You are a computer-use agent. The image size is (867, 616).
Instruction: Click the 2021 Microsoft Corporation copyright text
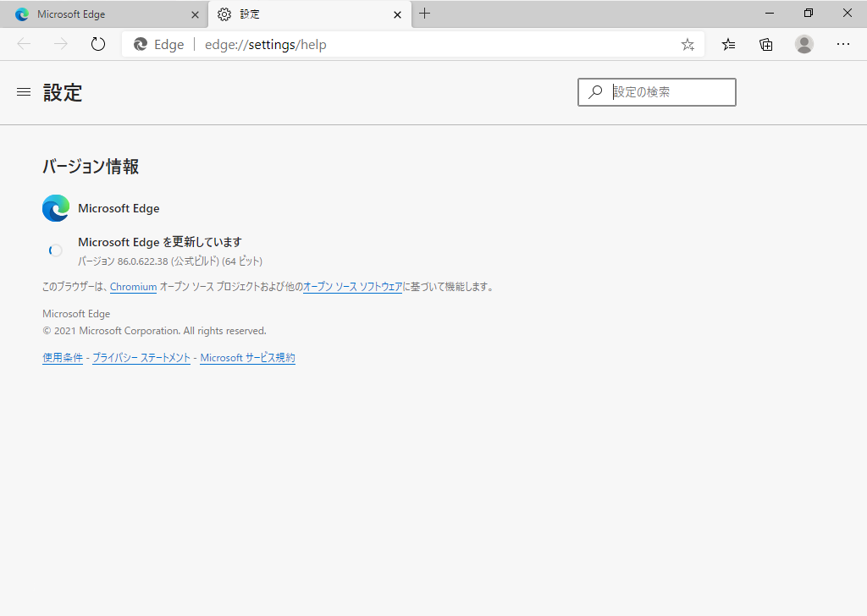pyautogui.click(x=154, y=331)
